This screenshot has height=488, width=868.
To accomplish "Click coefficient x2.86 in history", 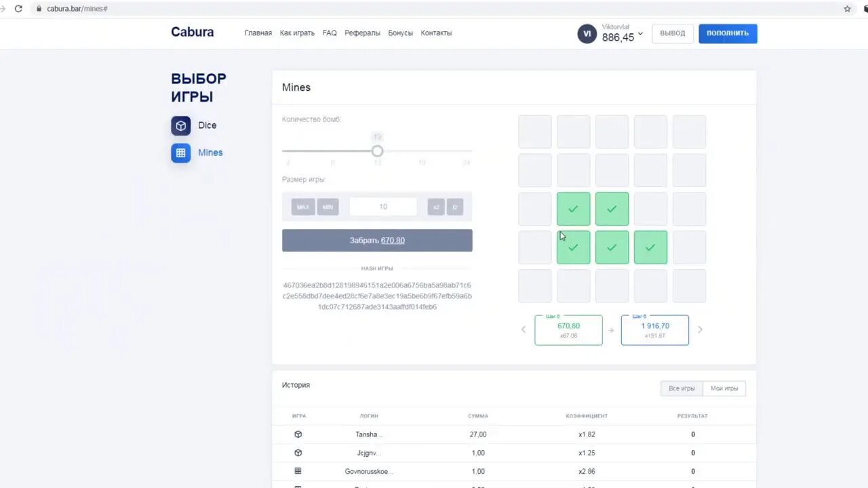I will 587,471.
